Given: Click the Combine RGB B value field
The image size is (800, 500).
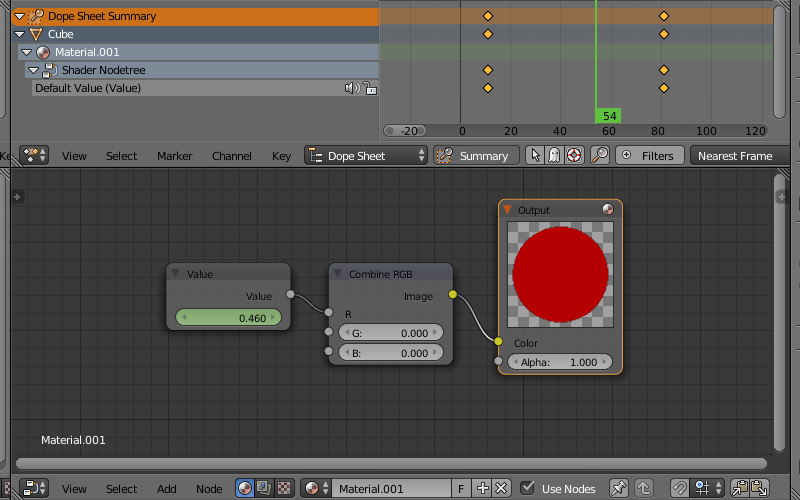Looking at the screenshot, I should tap(391, 353).
